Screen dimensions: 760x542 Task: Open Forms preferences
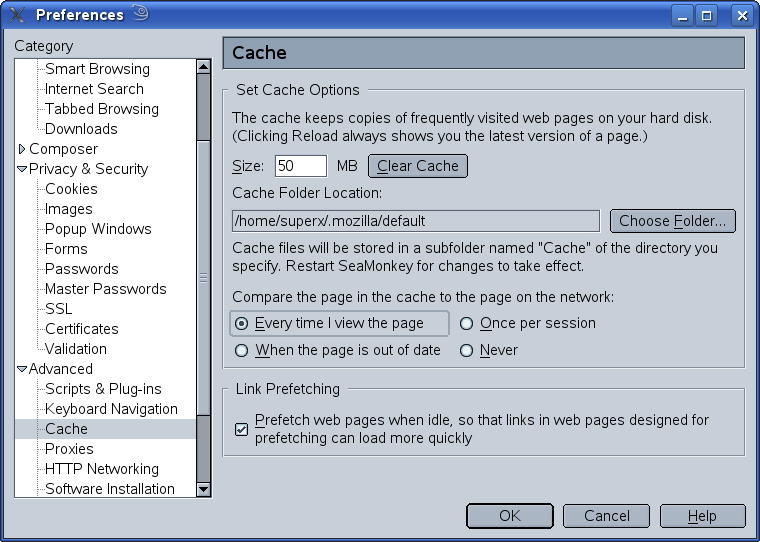pyautogui.click(x=66, y=249)
